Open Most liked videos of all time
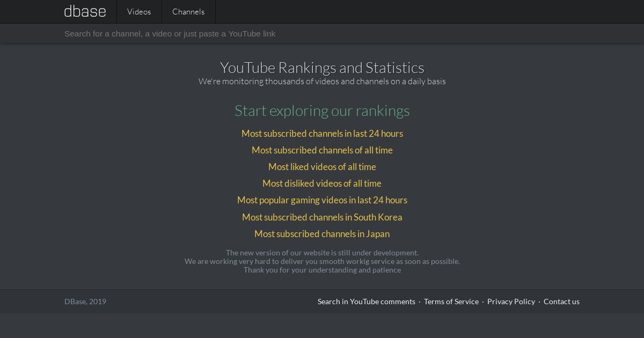The image size is (644, 338). [322, 167]
